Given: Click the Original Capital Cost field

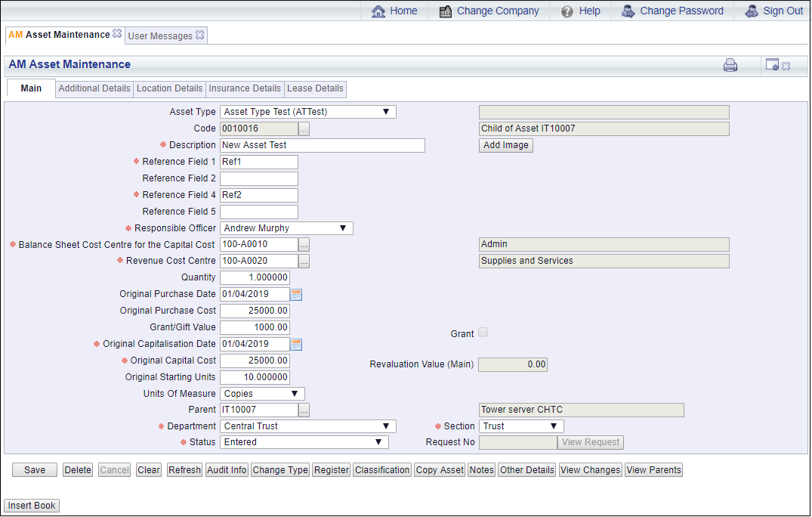Looking at the screenshot, I should click(255, 361).
